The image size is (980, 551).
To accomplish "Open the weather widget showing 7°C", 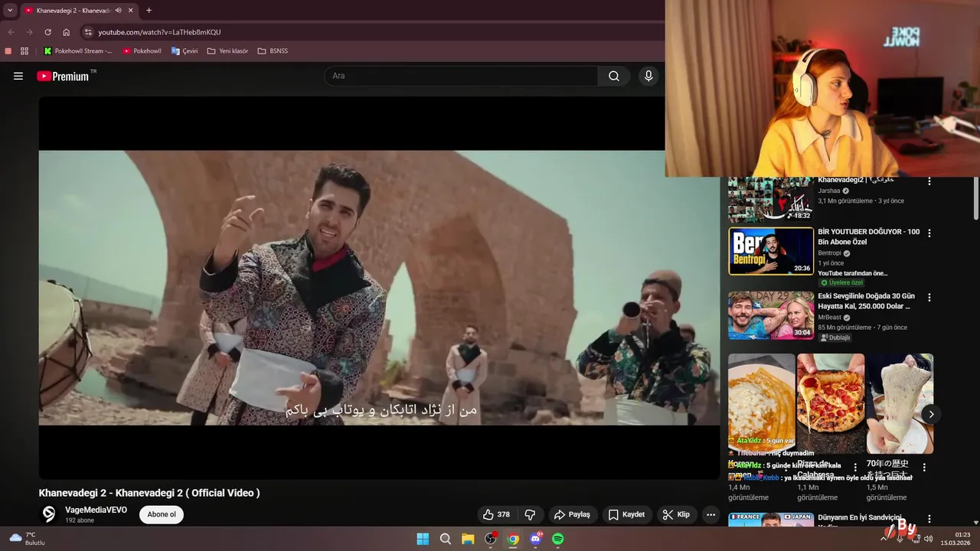I will coord(28,539).
